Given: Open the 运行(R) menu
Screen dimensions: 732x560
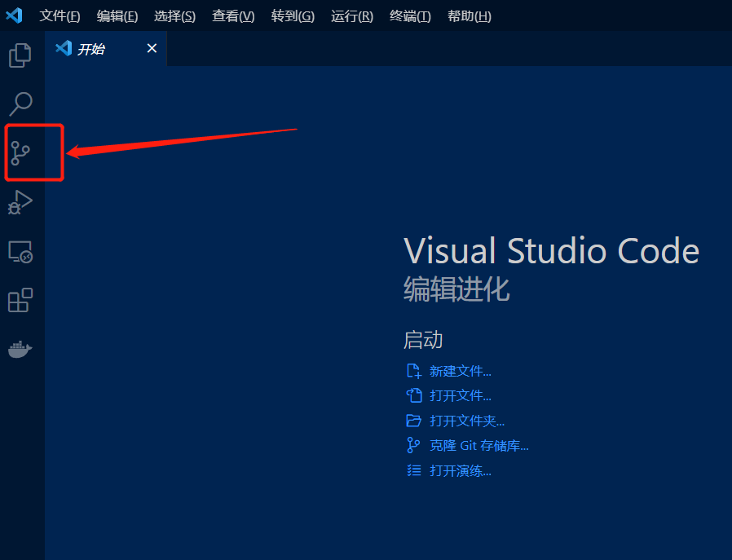Looking at the screenshot, I should coord(352,16).
